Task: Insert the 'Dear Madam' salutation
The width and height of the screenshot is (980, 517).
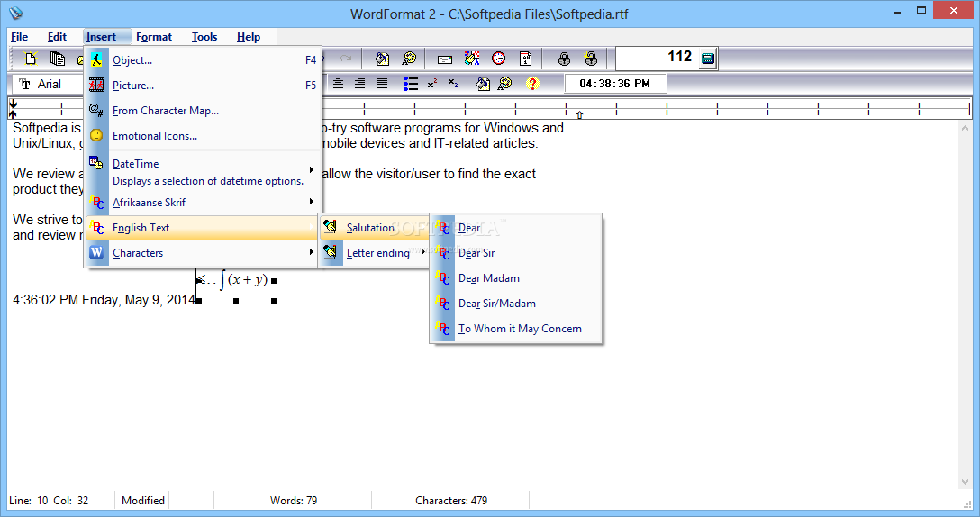Action: pyautogui.click(x=516, y=278)
